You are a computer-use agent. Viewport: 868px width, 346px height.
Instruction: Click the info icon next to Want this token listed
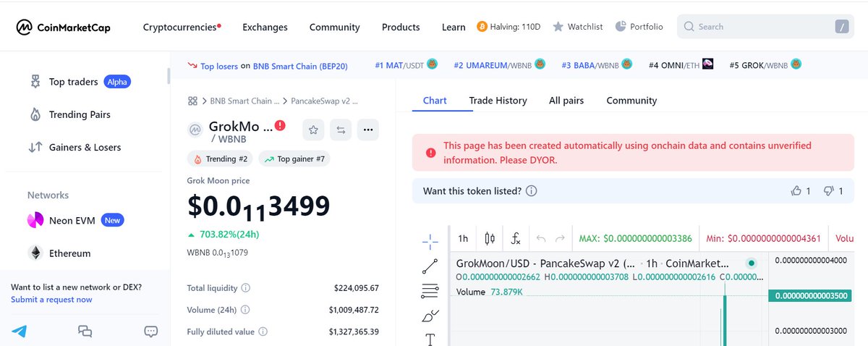click(x=532, y=191)
